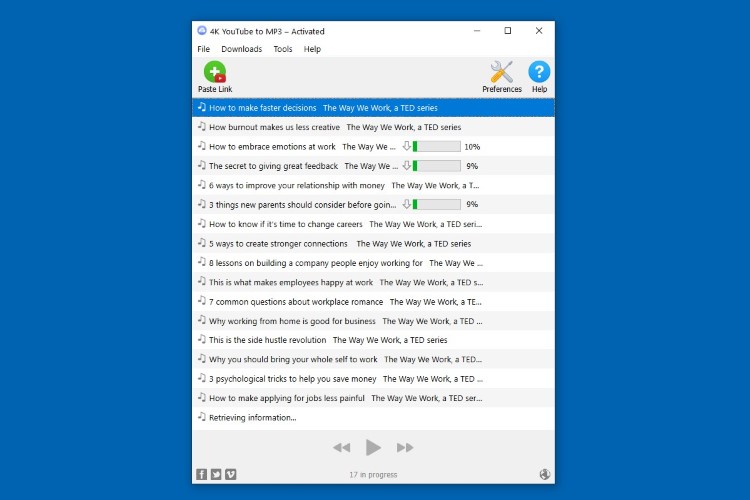Open the Vimeo icon in the footer
750x500 pixels.
(x=231, y=474)
